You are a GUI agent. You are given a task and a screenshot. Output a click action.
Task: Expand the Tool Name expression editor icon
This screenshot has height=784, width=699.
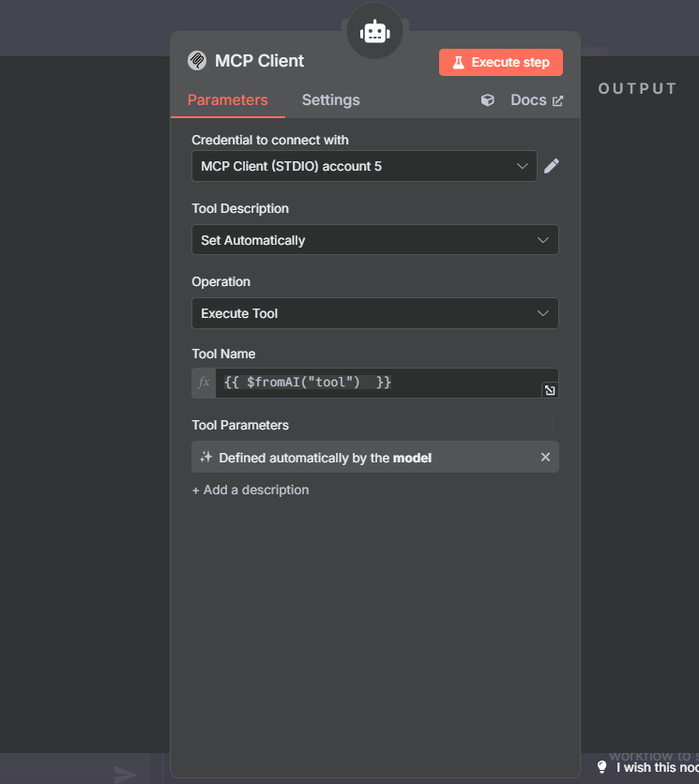pos(550,391)
